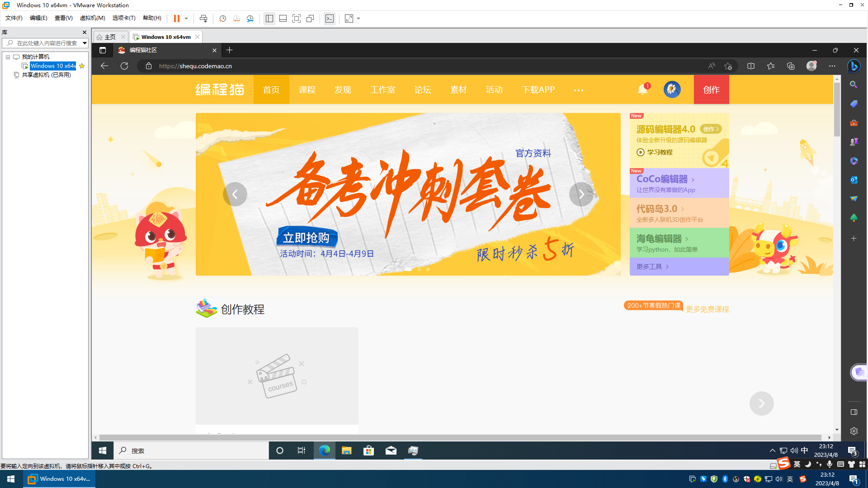This screenshot has height=488, width=868.
Task: Add this page to favorites star-plus icon
Action: (728, 66)
